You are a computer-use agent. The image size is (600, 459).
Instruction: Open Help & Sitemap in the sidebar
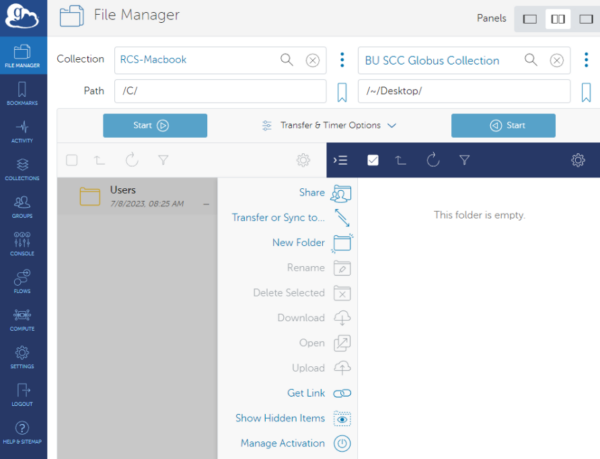(22, 433)
